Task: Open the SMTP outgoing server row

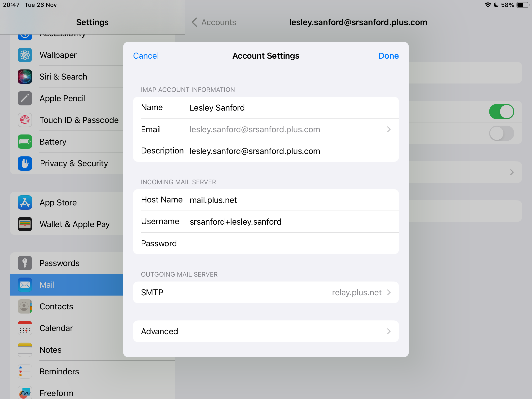Action: tap(266, 292)
